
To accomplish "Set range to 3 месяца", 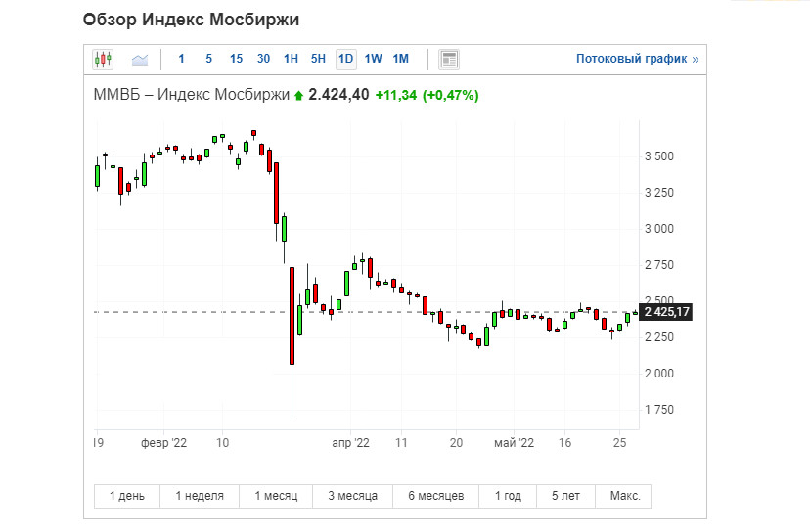I will point(352,496).
